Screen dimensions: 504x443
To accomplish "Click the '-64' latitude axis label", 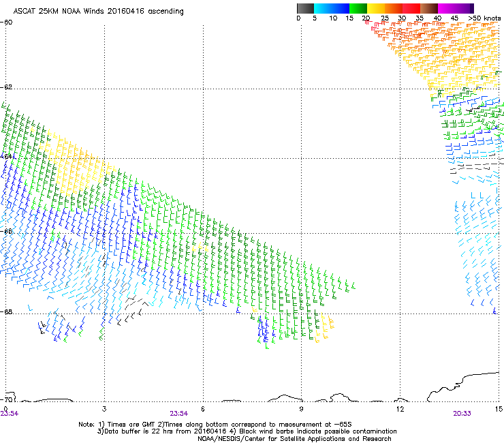I will pyautogui.click(x=6, y=157).
